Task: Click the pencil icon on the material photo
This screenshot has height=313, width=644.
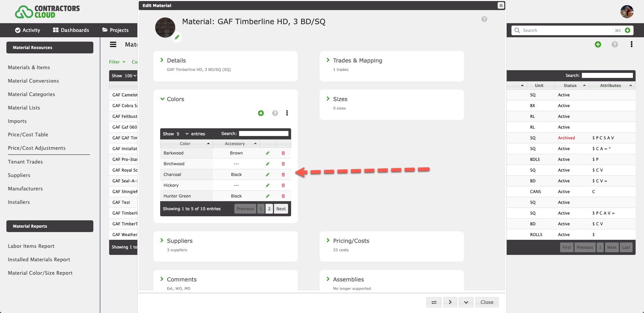Action: [x=177, y=37]
